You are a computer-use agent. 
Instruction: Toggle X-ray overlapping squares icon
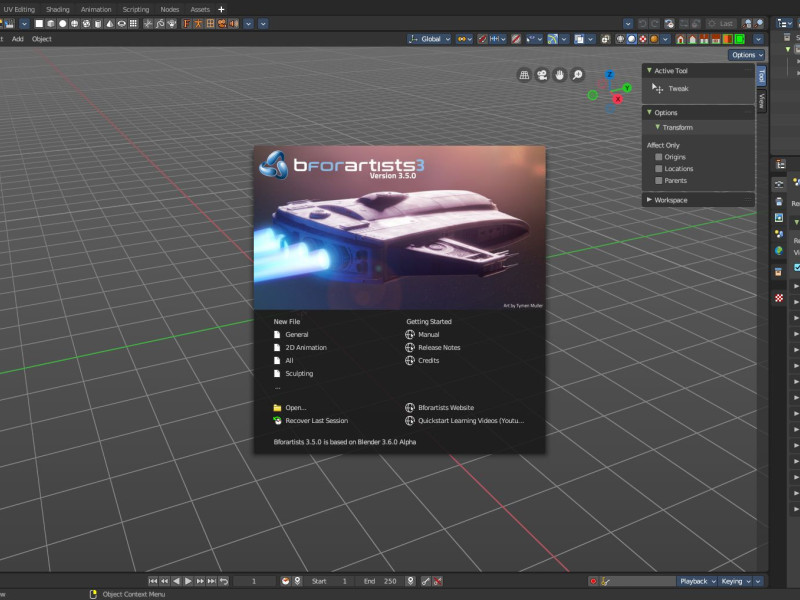point(606,39)
